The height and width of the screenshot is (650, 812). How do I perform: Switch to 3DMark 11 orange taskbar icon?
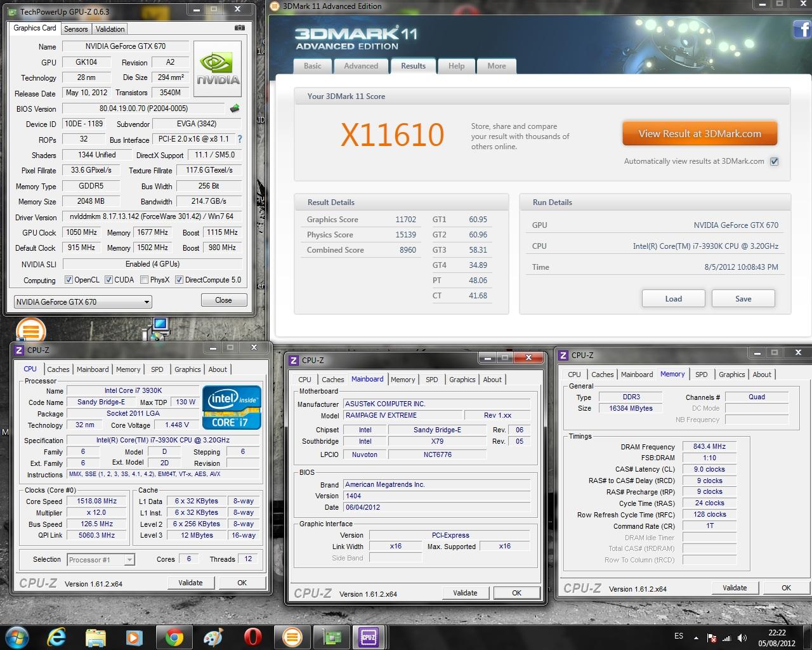coord(292,637)
